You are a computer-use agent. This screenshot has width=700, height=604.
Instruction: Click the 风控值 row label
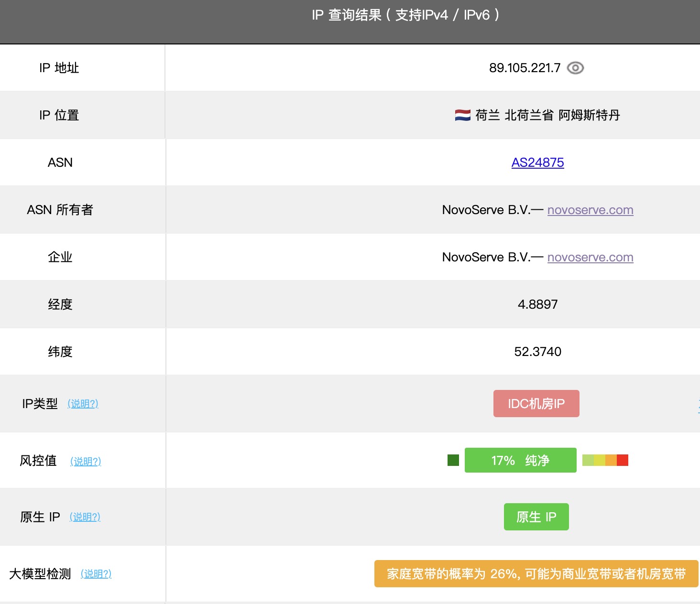pos(38,461)
